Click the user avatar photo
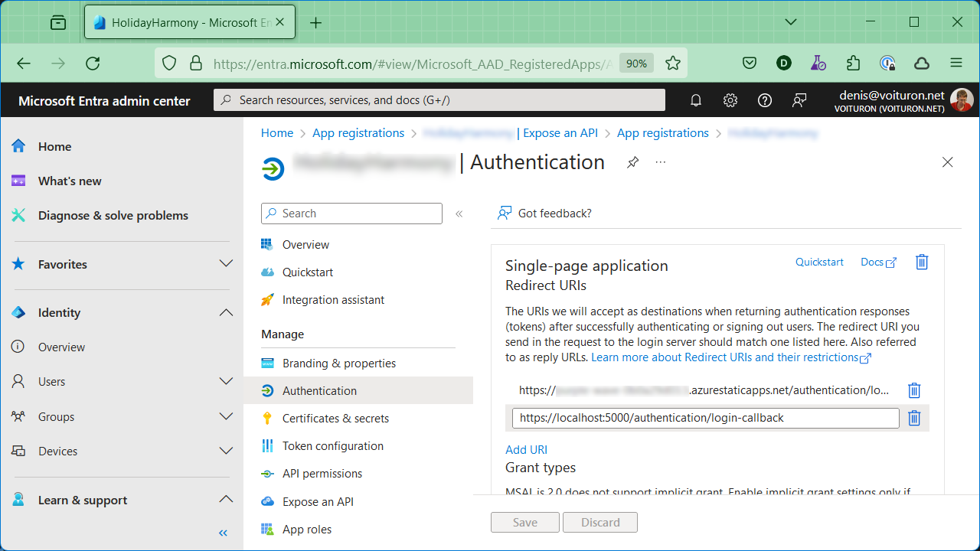The height and width of the screenshot is (551, 980). tap(962, 100)
